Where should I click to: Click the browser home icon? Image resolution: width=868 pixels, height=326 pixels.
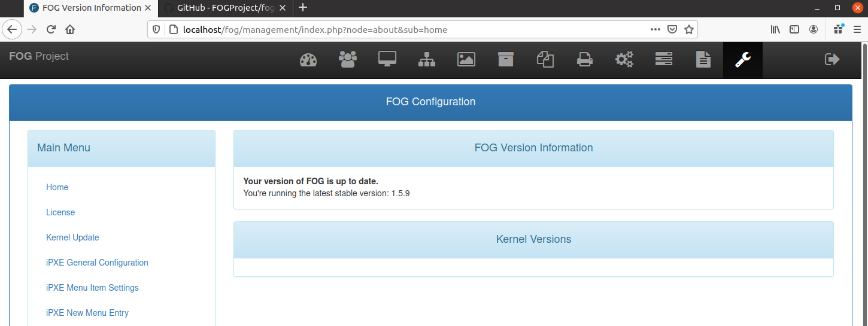click(70, 29)
